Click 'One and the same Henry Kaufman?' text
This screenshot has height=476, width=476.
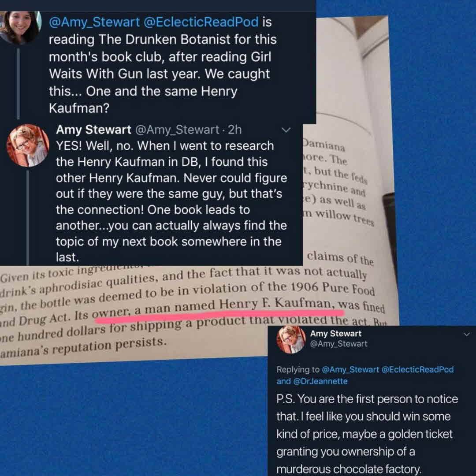143,100
